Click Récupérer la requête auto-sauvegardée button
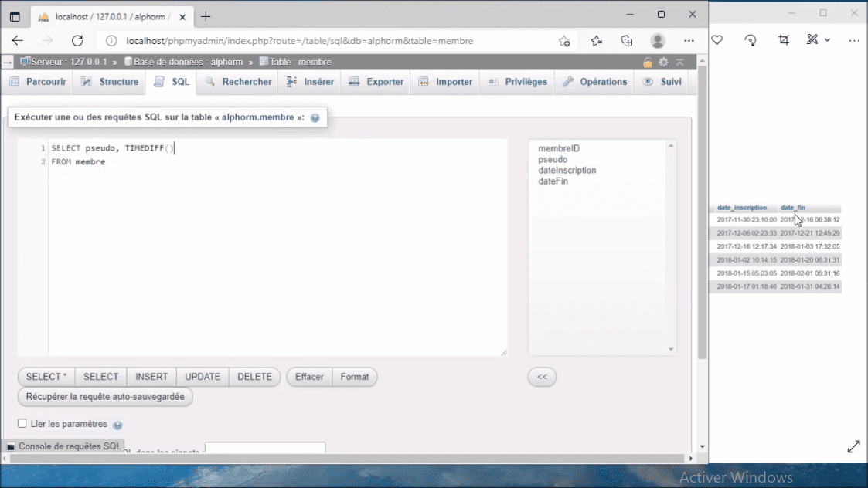The width and height of the screenshot is (868, 488). (x=105, y=397)
